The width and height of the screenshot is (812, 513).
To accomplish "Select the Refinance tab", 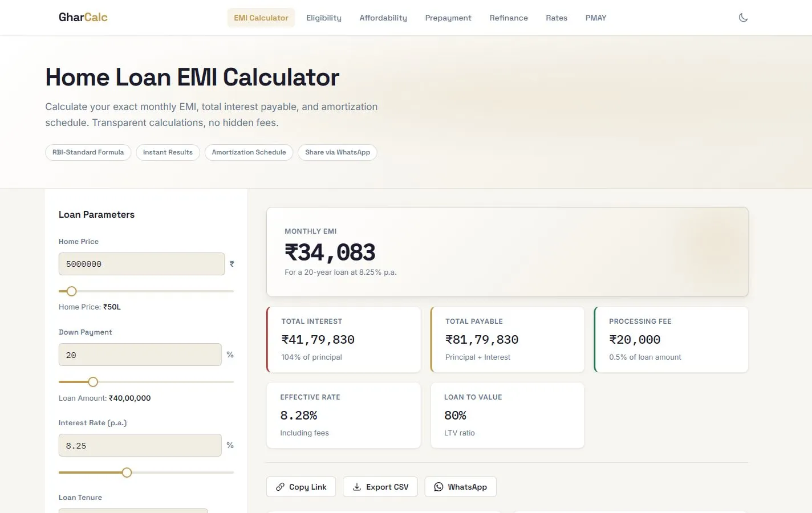I will 509,18.
